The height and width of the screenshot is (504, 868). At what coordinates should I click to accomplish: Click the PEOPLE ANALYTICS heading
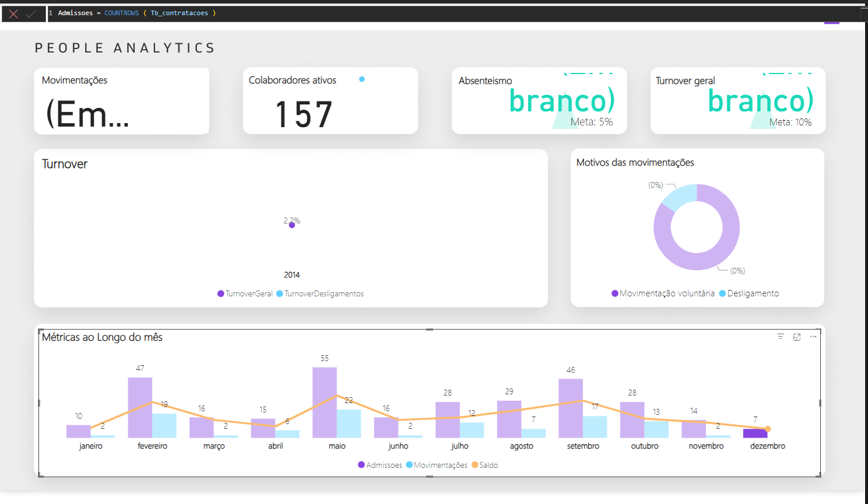coord(125,48)
